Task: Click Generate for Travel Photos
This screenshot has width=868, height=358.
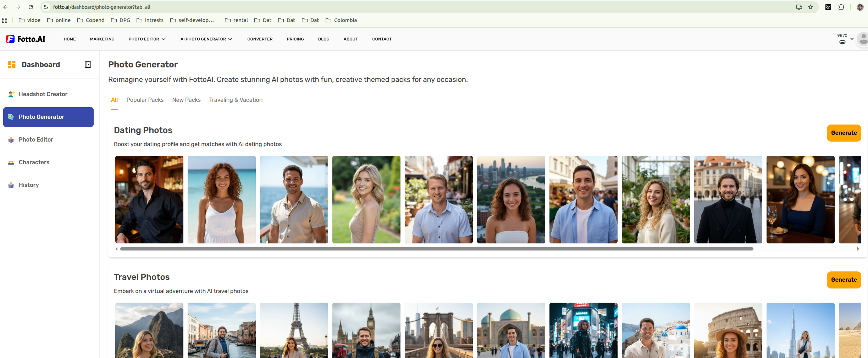Action: click(x=844, y=280)
